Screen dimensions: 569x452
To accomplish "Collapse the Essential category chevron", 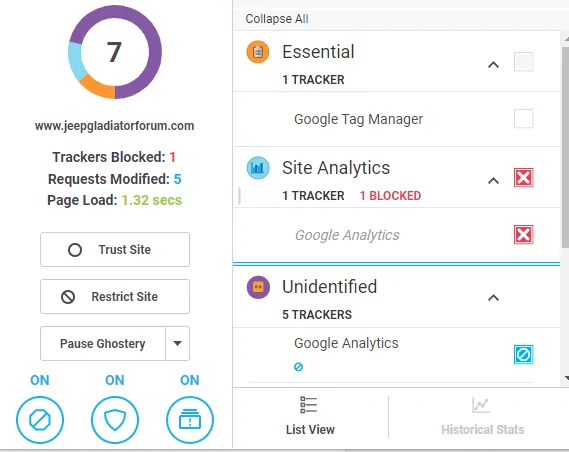I will pyautogui.click(x=493, y=65).
